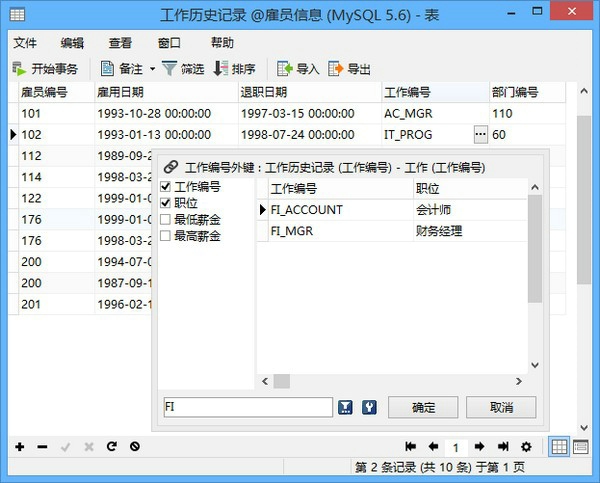600x483 pixels.
Task: Open the 帮助 menu
Action: click(x=222, y=42)
